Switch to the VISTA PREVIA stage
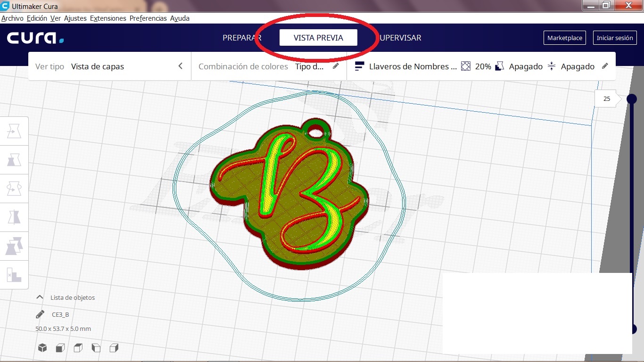The height and width of the screenshot is (362, 644). tap(318, 38)
